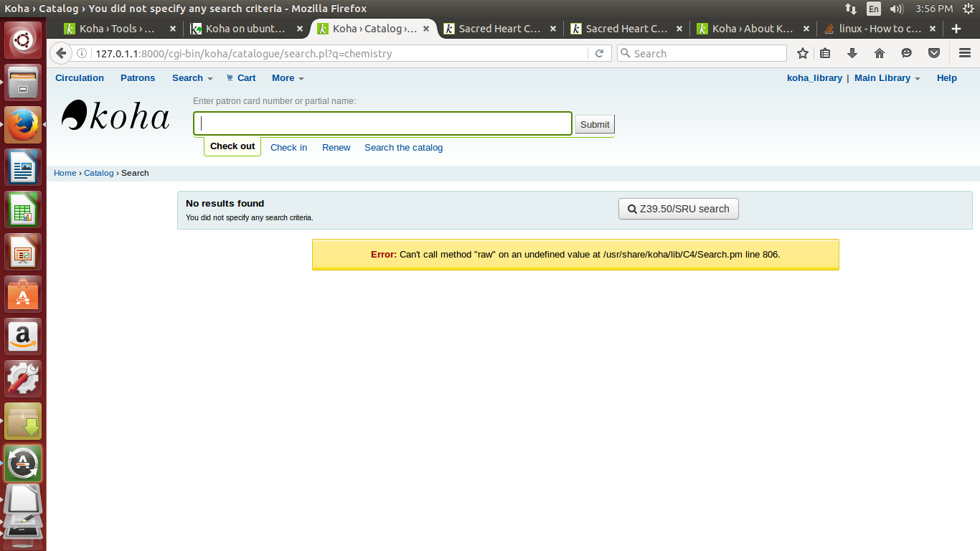Open the Main Library dropdown
Screen dimensions: 980x551
click(887, 78)
